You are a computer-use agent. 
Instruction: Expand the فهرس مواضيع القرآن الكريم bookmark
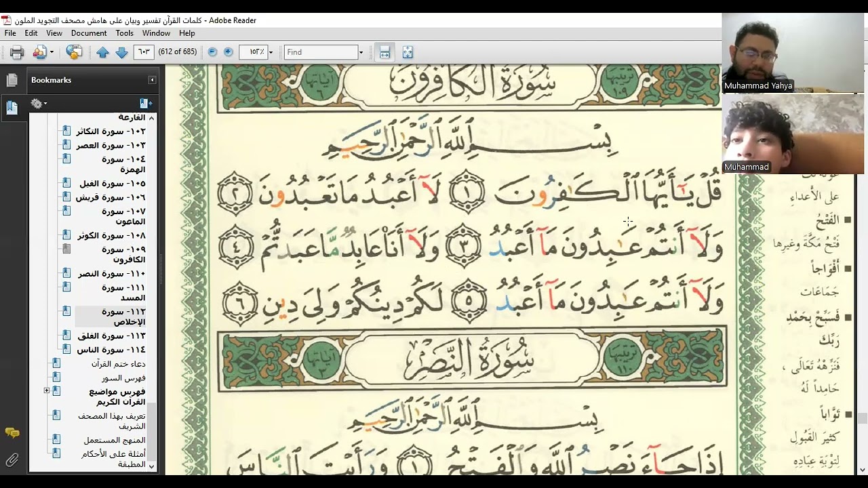point(46,391)
